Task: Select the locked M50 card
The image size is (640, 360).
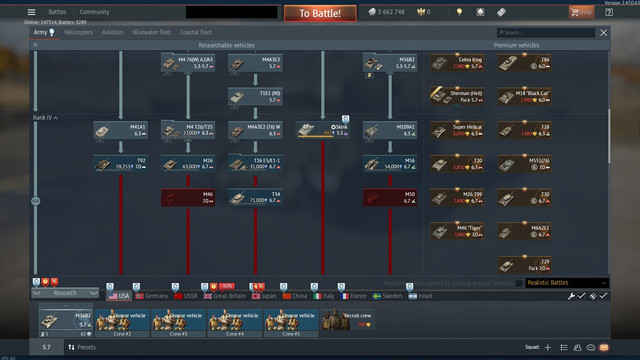Action: pos(390,198)
